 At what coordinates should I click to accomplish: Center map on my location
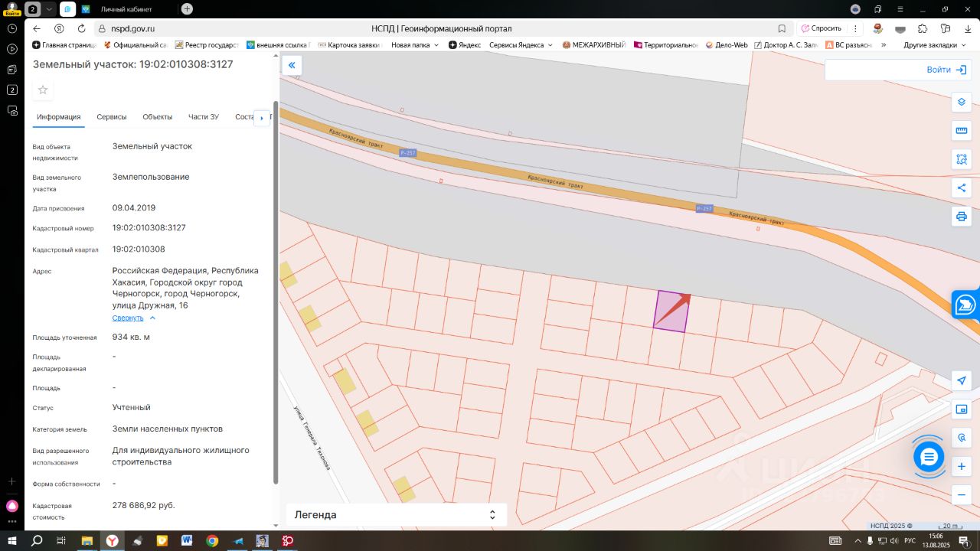(962, 381)
